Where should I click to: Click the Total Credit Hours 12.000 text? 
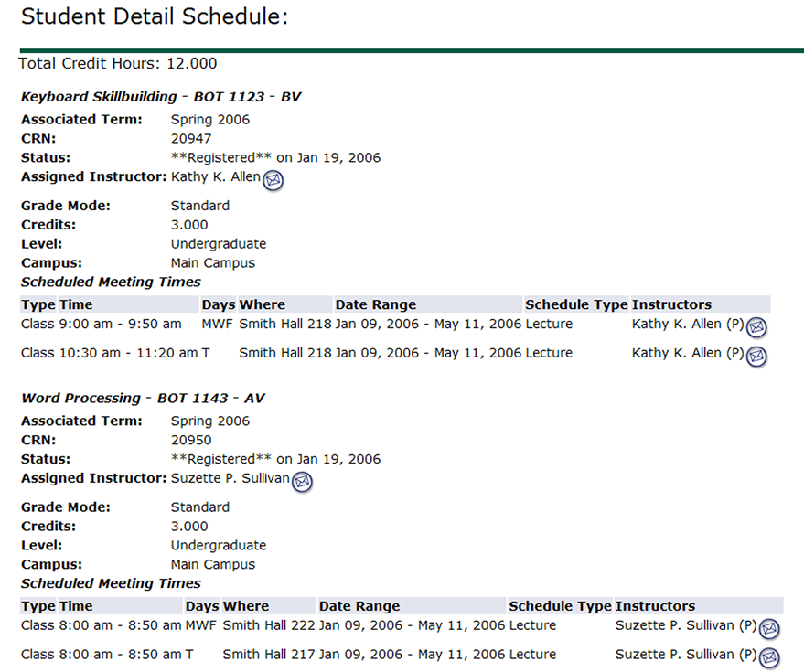[118, 64]
